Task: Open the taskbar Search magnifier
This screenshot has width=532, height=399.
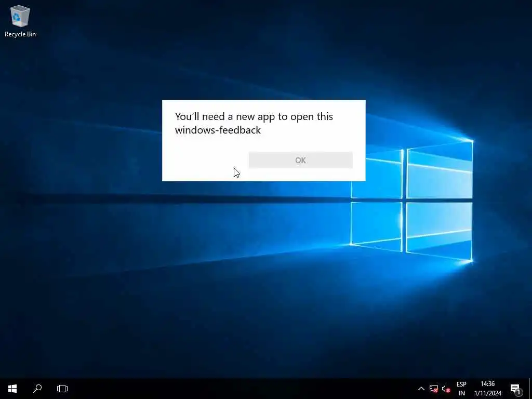Action: (x=37, y=389)
